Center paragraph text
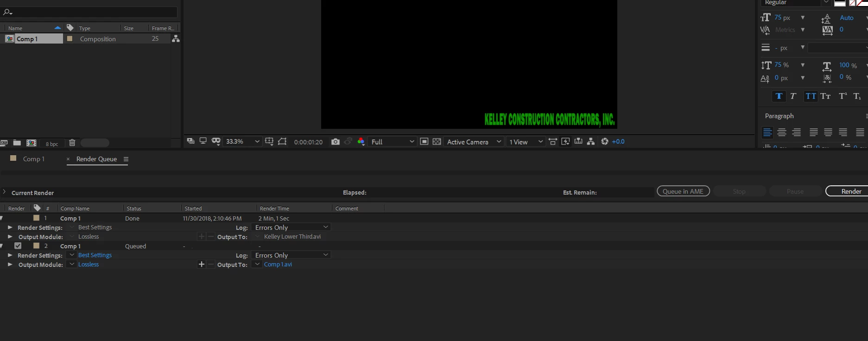 [x=782, y=133]
